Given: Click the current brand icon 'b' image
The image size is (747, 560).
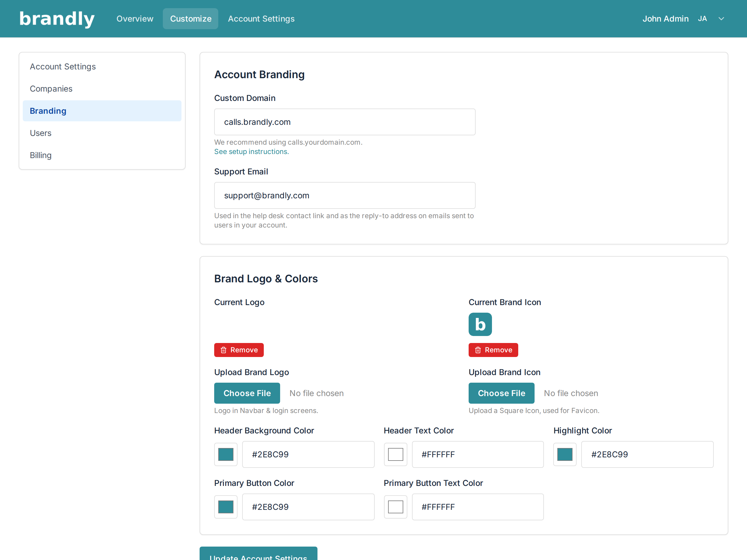Looking at the screenshot, I should [480, 324].
